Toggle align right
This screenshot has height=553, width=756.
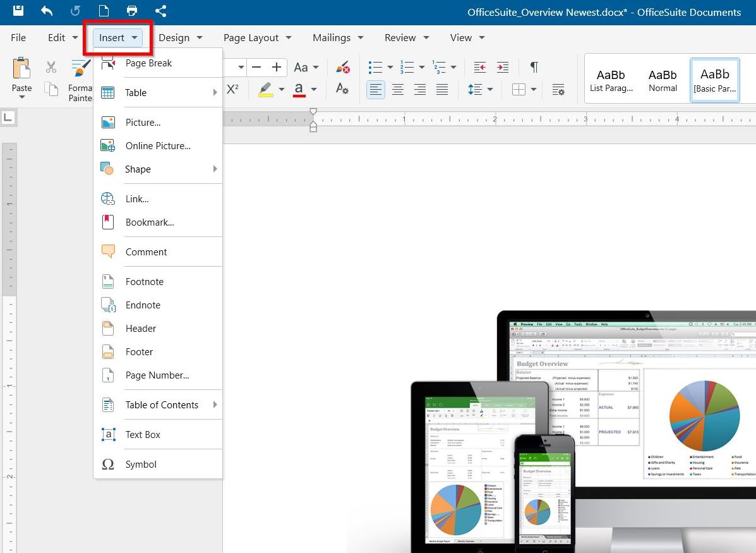click(x=420, y=89)
